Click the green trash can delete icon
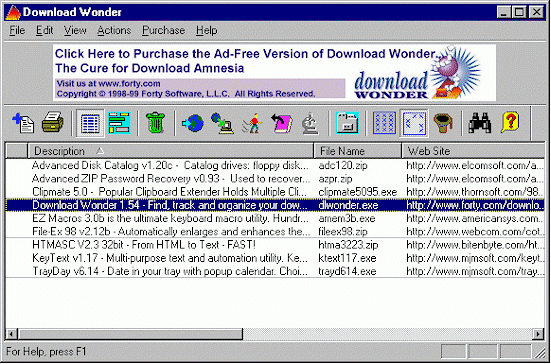This screenshot has height=364, width=551. [156, 123]
